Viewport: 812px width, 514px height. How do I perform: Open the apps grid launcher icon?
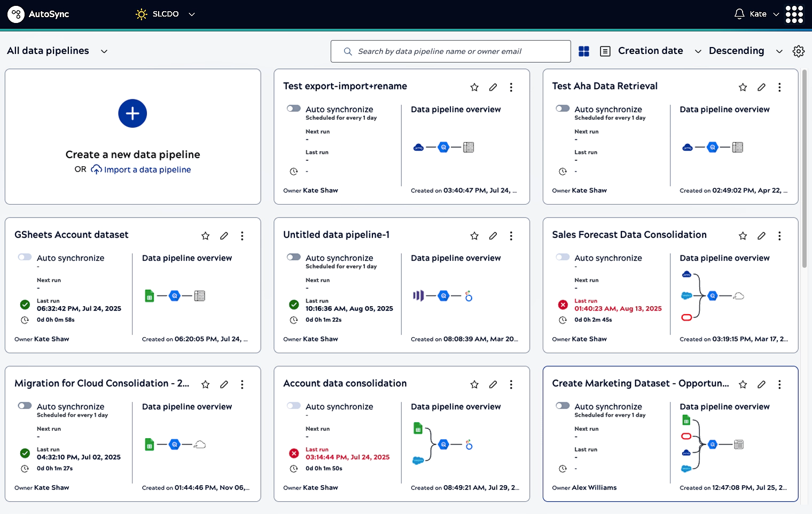click(x=794, y=14)
